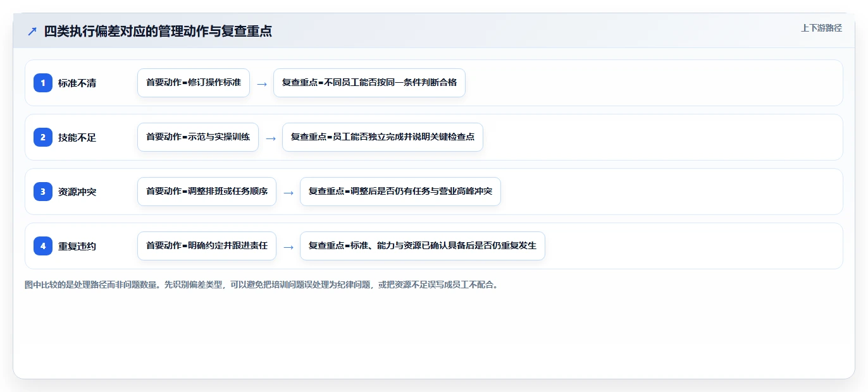This screenshot has height=392, width=868.
Task: Click the arrow icon beside the title
Action: (x=32, y=31)
